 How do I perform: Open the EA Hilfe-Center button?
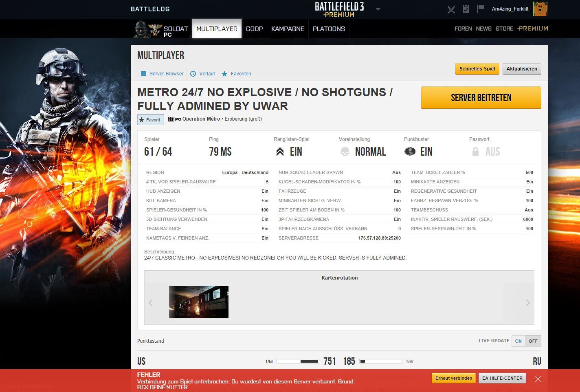(x=502, y=378)
